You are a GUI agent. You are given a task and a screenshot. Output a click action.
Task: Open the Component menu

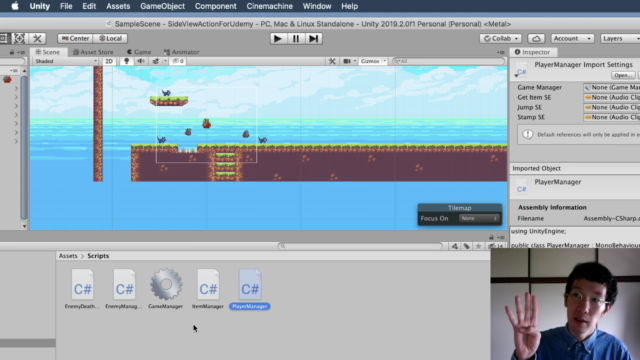click(x=216, y=6)
